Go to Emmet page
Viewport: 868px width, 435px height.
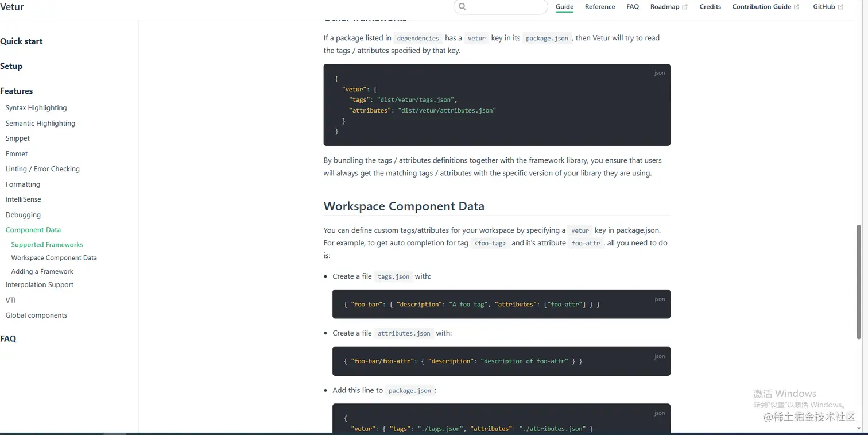coord(17,154)
